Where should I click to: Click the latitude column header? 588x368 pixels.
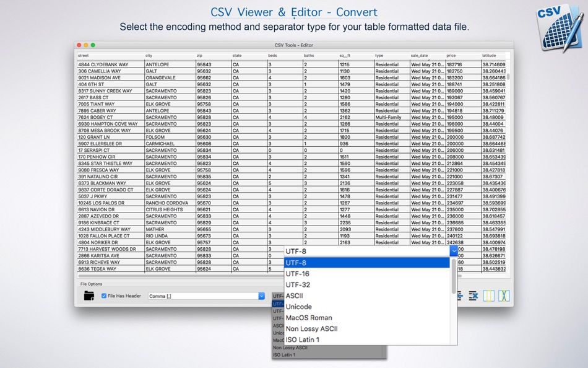click(494, 56)
